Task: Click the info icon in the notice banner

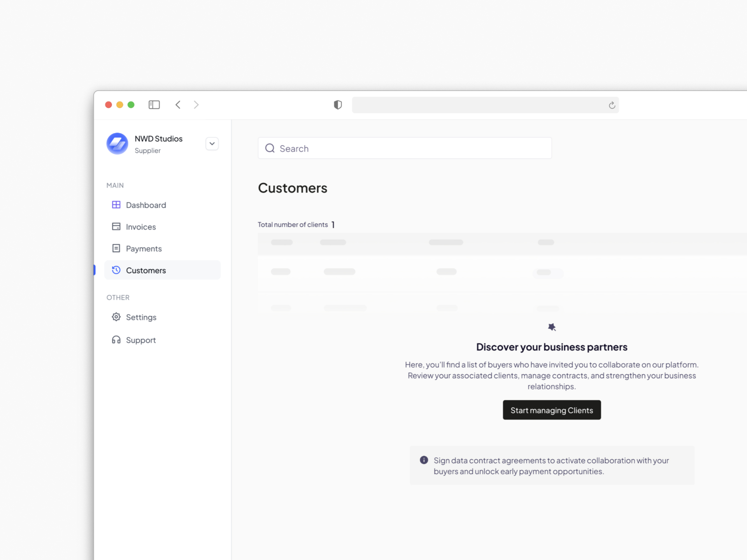Action: 424,460
